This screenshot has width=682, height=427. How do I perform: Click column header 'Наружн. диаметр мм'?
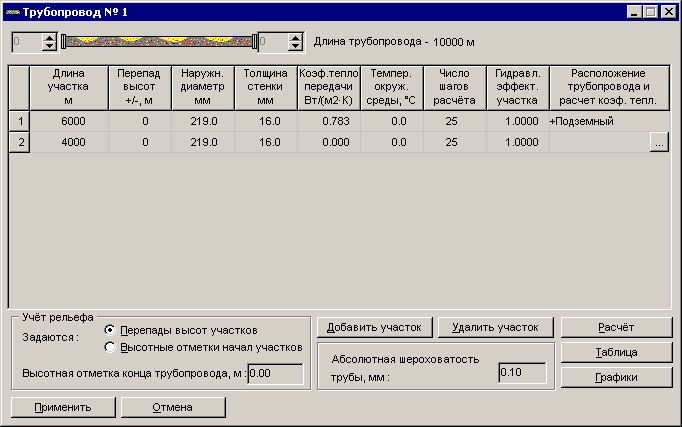coord(203,87)
